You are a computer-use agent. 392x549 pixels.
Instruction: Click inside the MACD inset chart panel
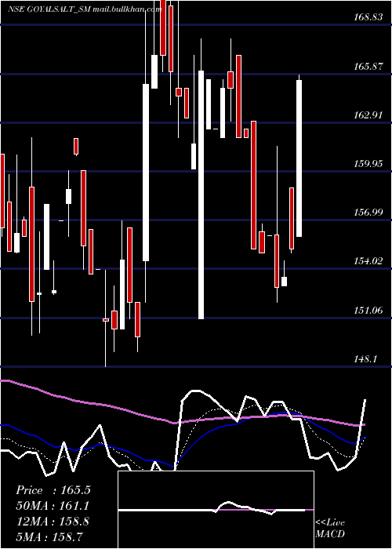point(216,510)
